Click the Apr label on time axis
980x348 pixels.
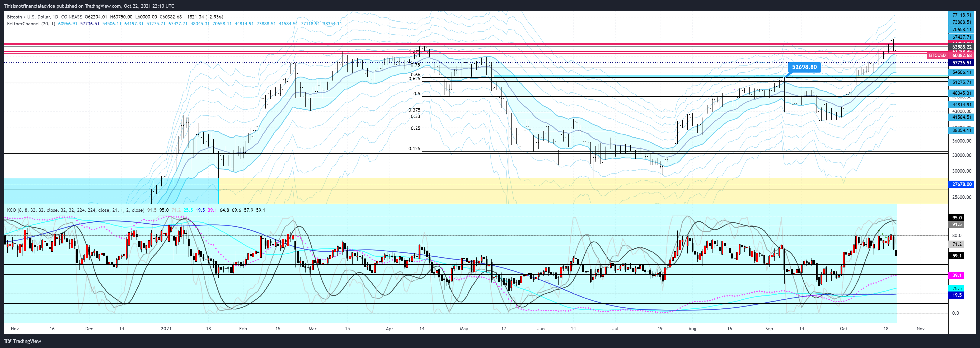(x=390, y=329)
